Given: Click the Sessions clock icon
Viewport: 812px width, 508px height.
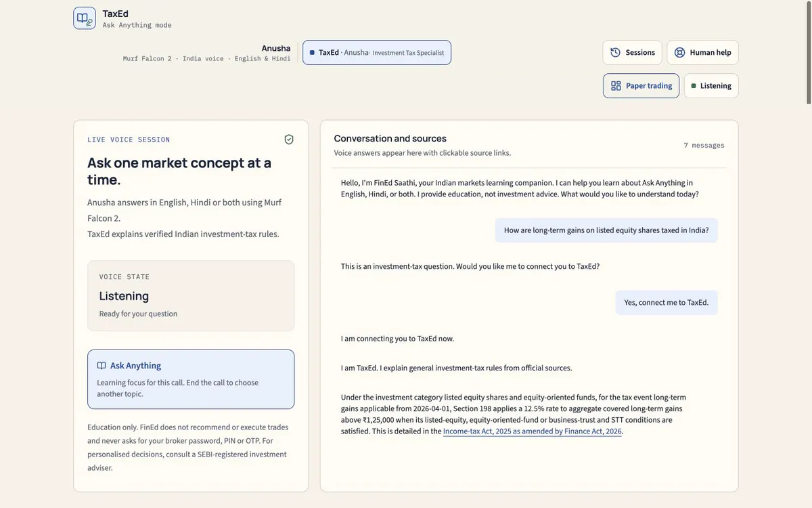Looking at the screenshot, I should point(615,53).
